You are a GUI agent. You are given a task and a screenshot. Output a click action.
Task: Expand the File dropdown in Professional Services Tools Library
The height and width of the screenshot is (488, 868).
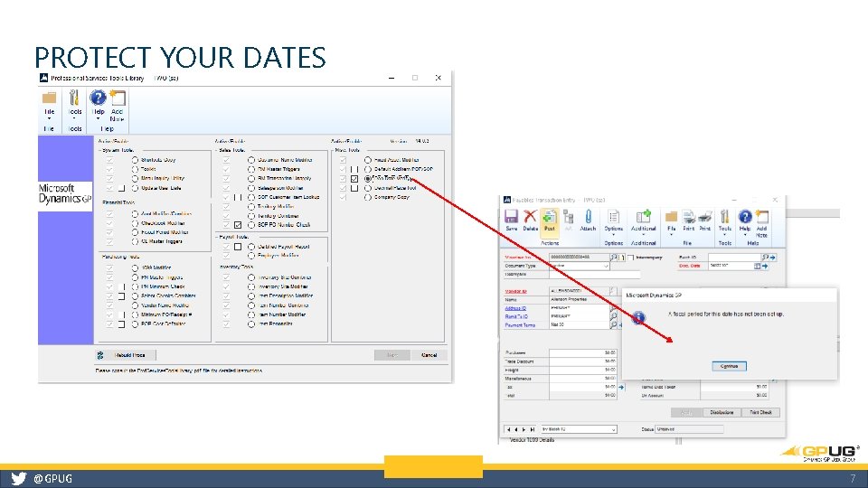pos(49,118)
